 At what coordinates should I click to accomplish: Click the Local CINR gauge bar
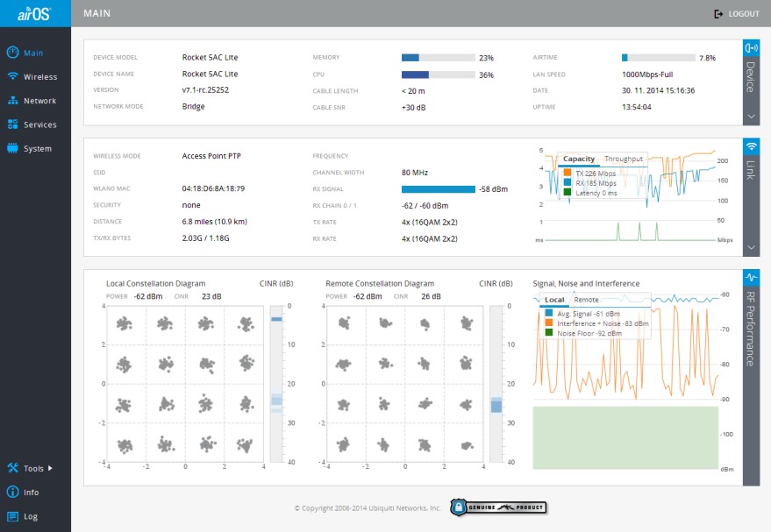click(277, 384)
